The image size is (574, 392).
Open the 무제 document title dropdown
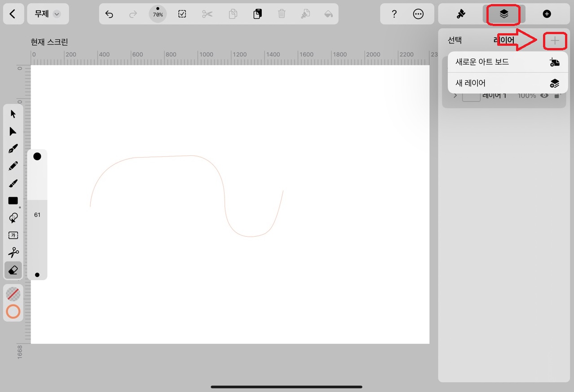coord(48,14)
